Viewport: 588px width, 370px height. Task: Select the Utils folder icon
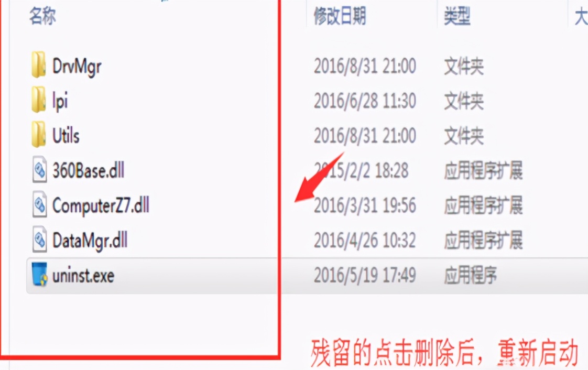(39, 134)
